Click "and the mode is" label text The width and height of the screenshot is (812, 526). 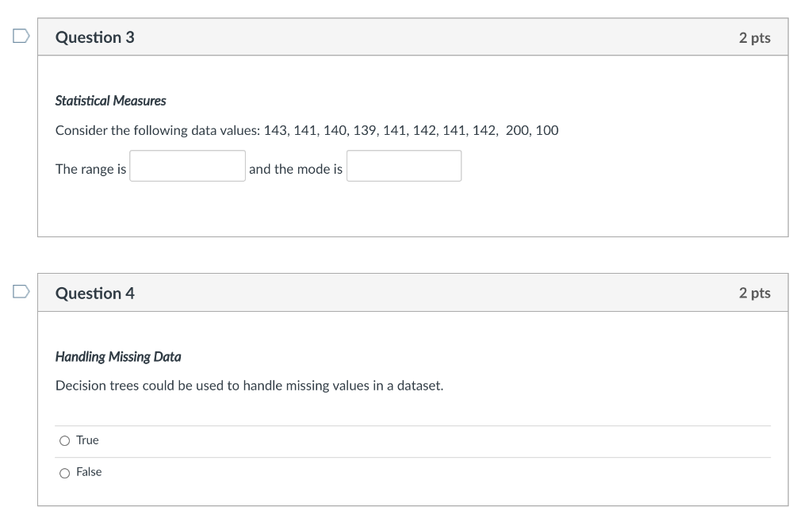[x=296, y=169]
